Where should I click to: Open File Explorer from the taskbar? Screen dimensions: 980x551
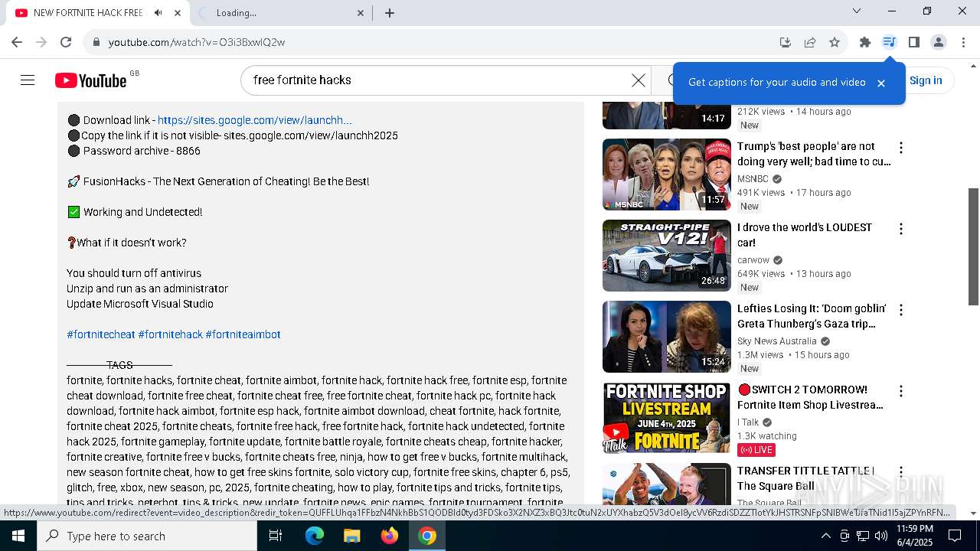(351, 536)
